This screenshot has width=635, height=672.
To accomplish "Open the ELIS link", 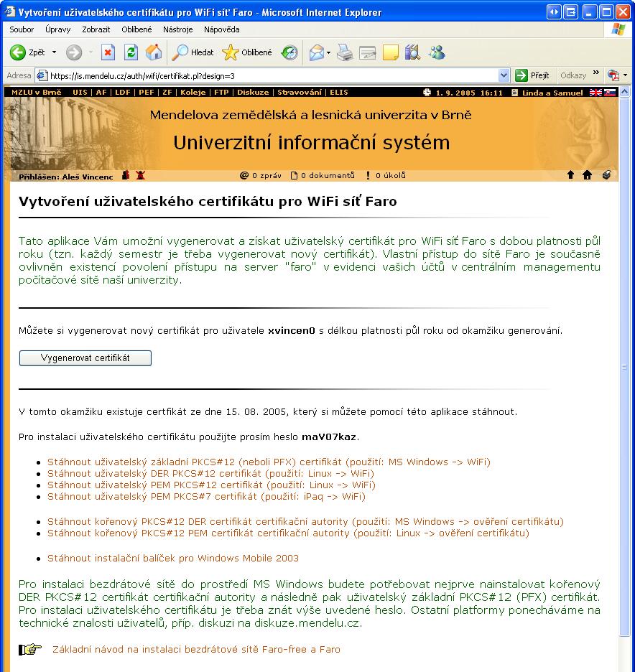I will click(x=339, y=92).
